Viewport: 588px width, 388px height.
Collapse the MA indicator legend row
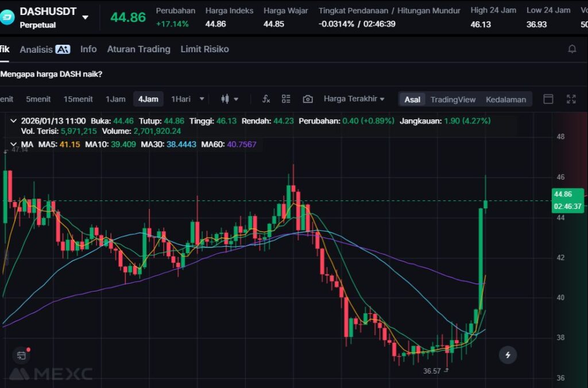(13, 144)
